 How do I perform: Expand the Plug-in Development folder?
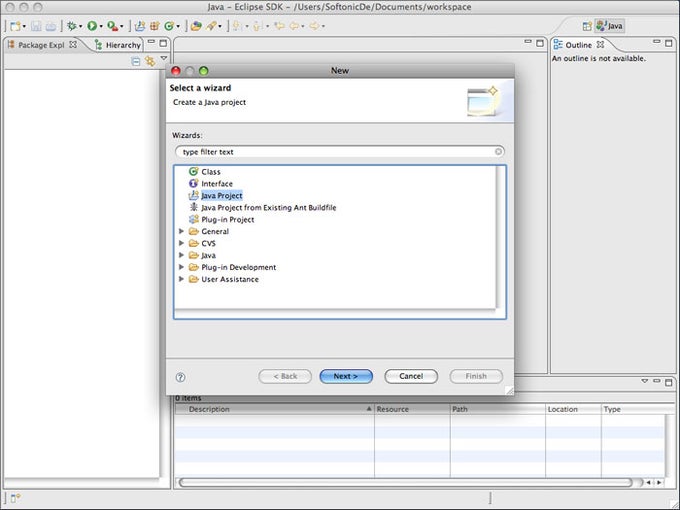(x=181, y=267)
